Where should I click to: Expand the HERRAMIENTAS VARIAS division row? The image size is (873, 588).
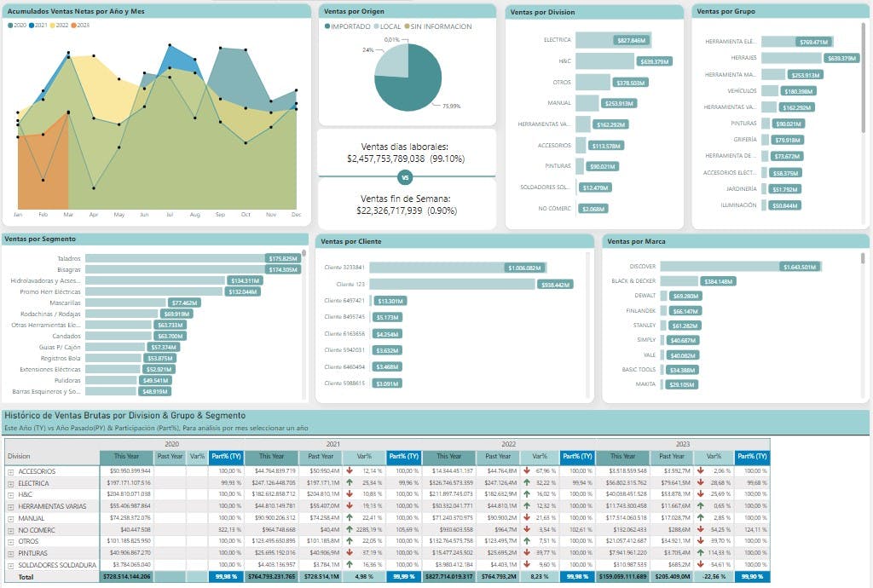tap(11, 507)
